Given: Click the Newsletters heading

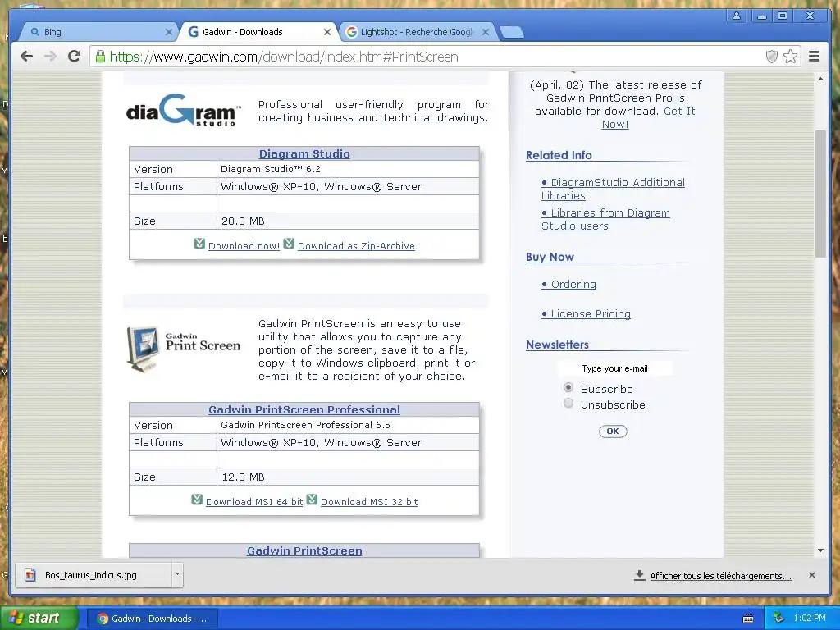Looking at the screenshot, I should click(557, 345).
